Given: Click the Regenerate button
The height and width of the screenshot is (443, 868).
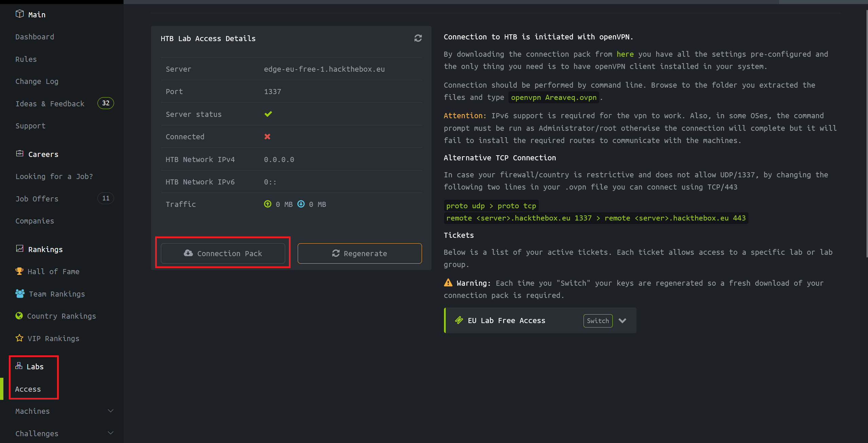Looking at the screenshot, I should pos(359,253).
